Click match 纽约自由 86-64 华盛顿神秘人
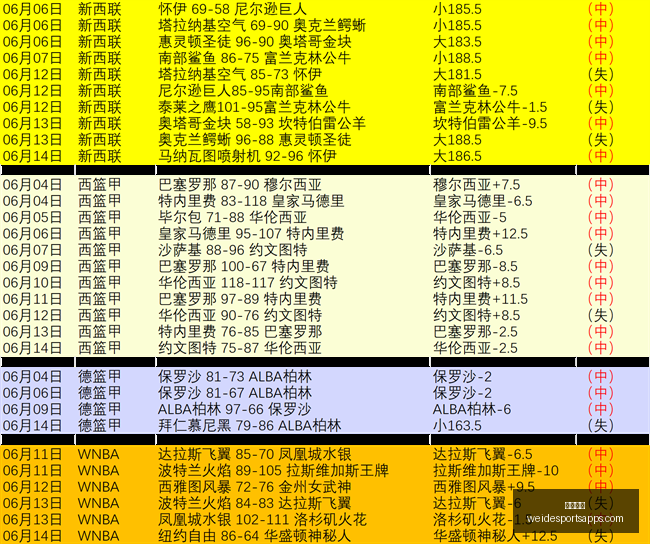 tap(255, 536)
